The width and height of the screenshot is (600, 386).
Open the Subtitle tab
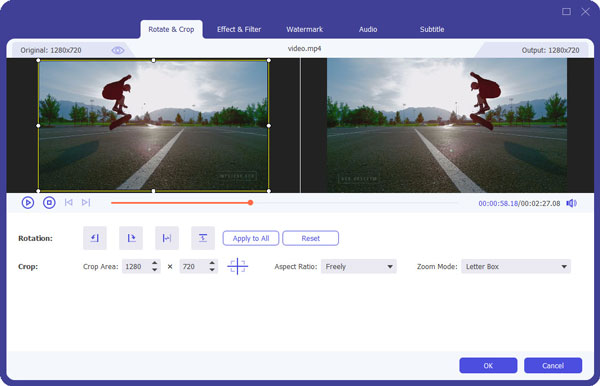click(x=432, y=29)
